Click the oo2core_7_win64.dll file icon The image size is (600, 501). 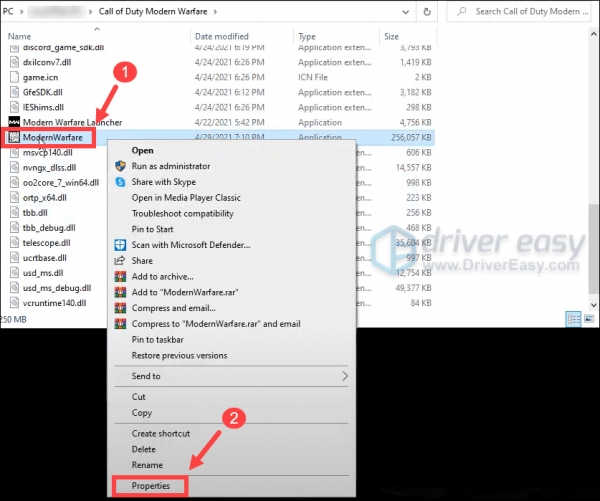coord(14,183)
